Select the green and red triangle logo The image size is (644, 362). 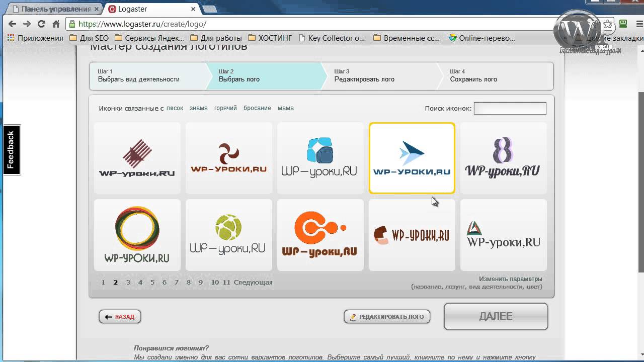(503, 235)
